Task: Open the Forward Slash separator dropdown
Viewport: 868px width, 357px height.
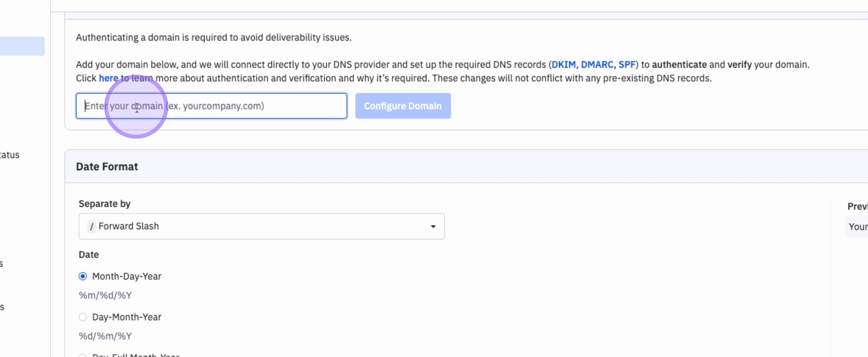Action: (x=261, y=226)
